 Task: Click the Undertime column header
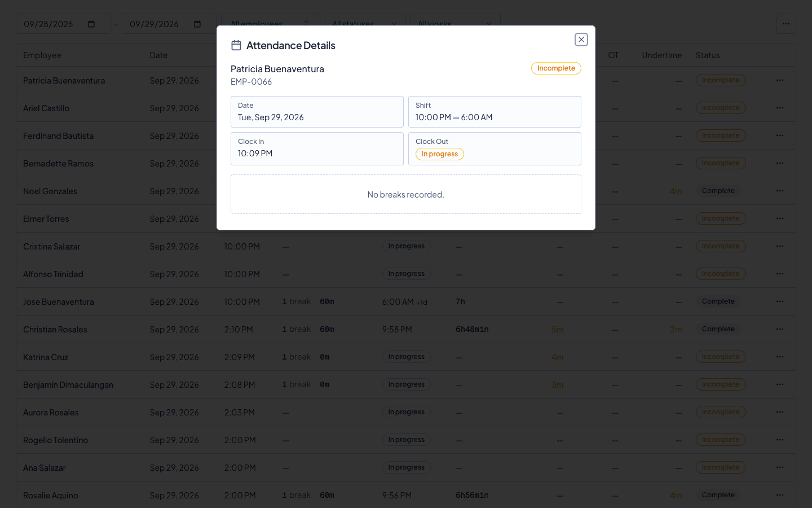(661, 55)
